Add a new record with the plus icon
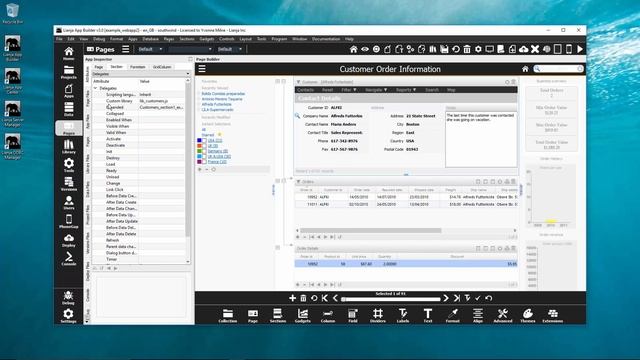 pyautogui.click(x=292, y=298)
